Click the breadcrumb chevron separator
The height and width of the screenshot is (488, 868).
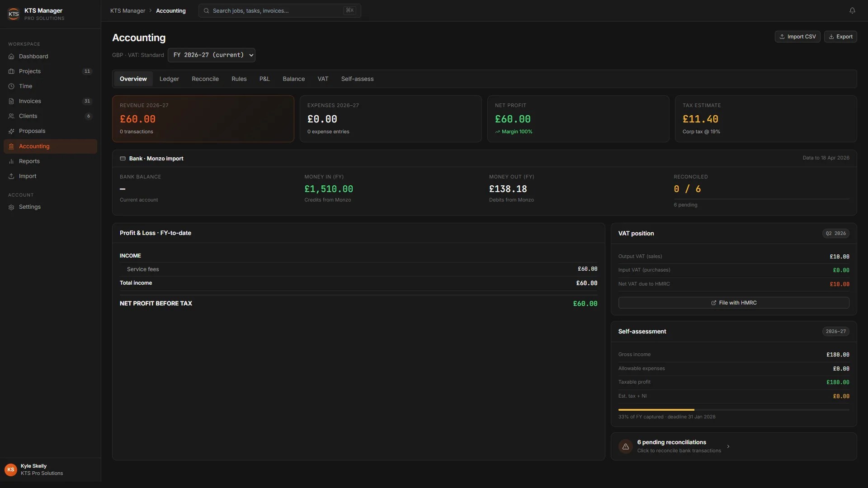click(151, 11)
